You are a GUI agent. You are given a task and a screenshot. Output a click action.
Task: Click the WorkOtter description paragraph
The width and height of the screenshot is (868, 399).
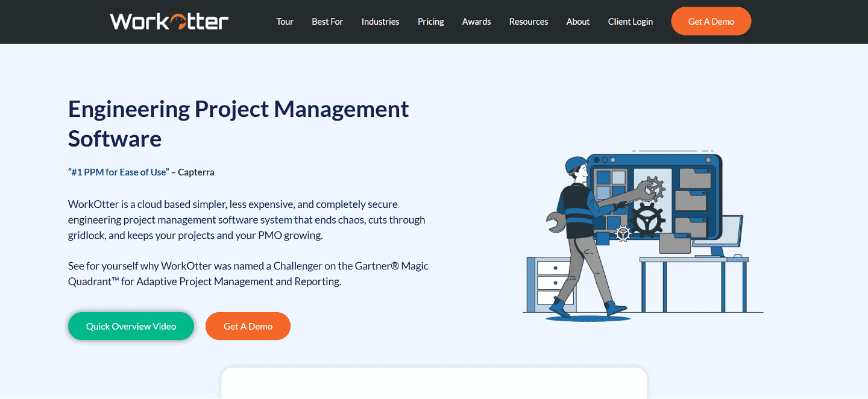tap(246, 219)
